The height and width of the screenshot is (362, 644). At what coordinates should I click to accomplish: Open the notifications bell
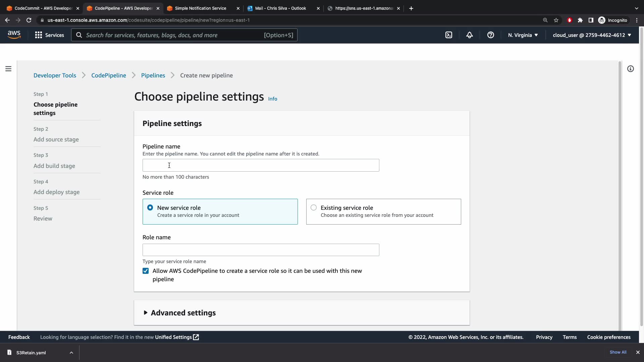pyautogui.click(x=470, y=35)
